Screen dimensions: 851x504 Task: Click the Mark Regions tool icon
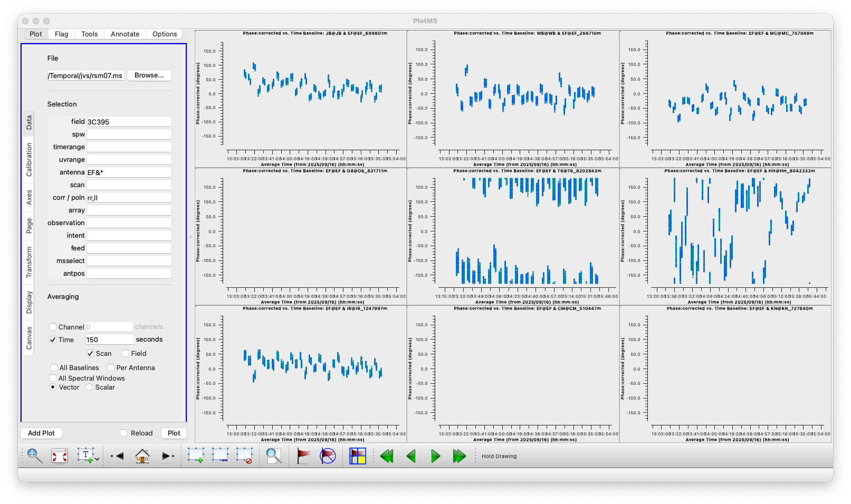[x=196, y=456]
